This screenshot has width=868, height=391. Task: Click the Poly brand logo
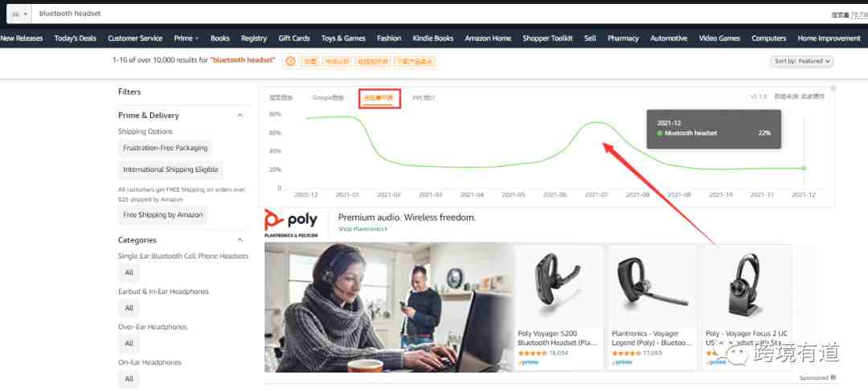pyautogui.click(x=291, y=223)
